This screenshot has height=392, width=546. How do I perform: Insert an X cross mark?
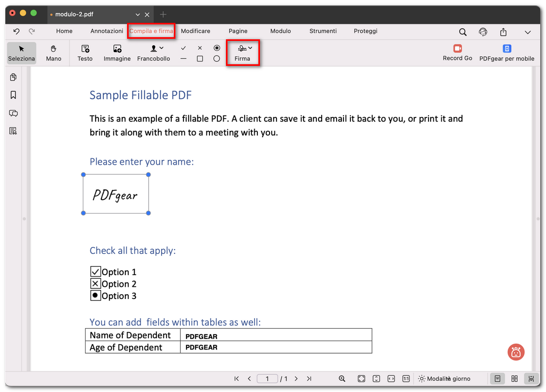200,48
